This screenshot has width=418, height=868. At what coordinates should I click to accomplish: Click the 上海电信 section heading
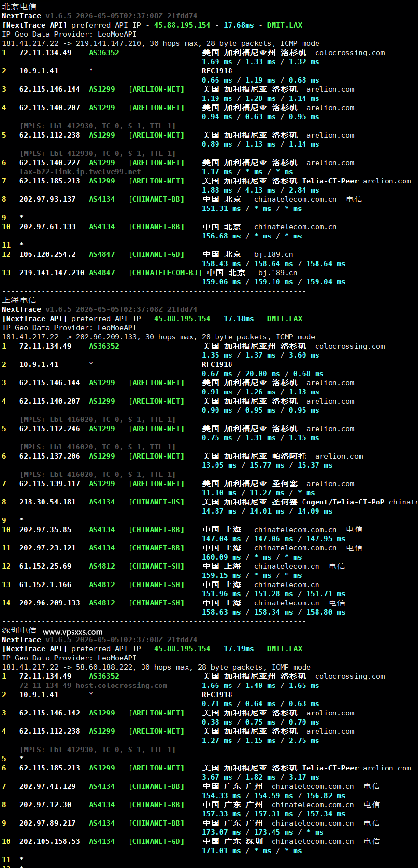19,300
